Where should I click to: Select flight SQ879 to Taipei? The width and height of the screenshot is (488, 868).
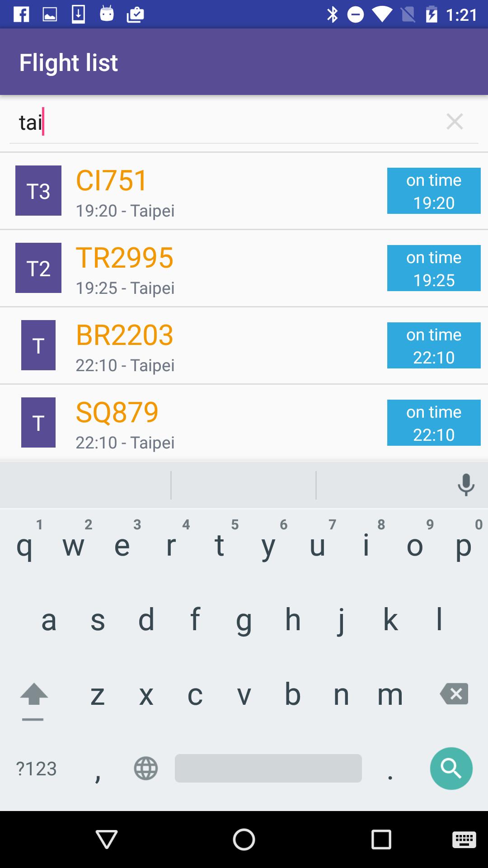pyautogui.click(x=217, y=423)
